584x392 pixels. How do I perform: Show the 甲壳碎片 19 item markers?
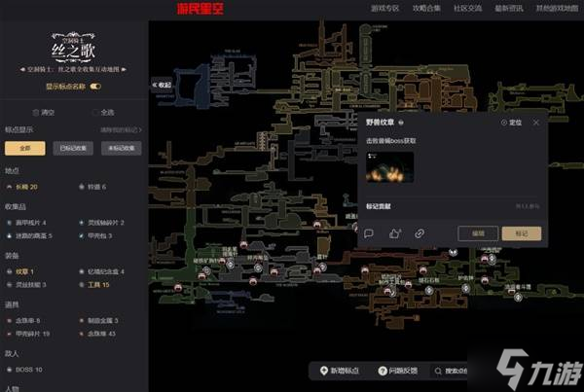click(x=28, y=334)
